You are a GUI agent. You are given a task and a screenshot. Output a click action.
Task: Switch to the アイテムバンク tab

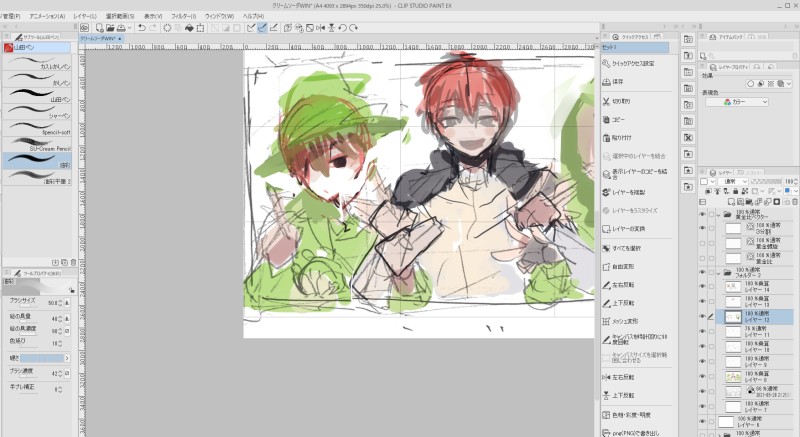click(x=727, y=37)
